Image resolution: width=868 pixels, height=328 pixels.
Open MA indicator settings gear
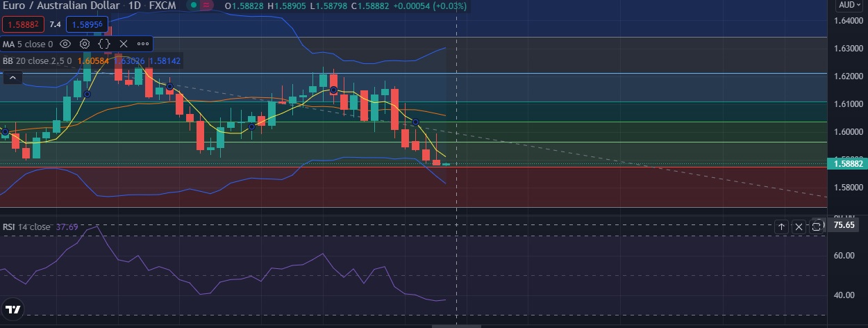[x=85, y=44]
